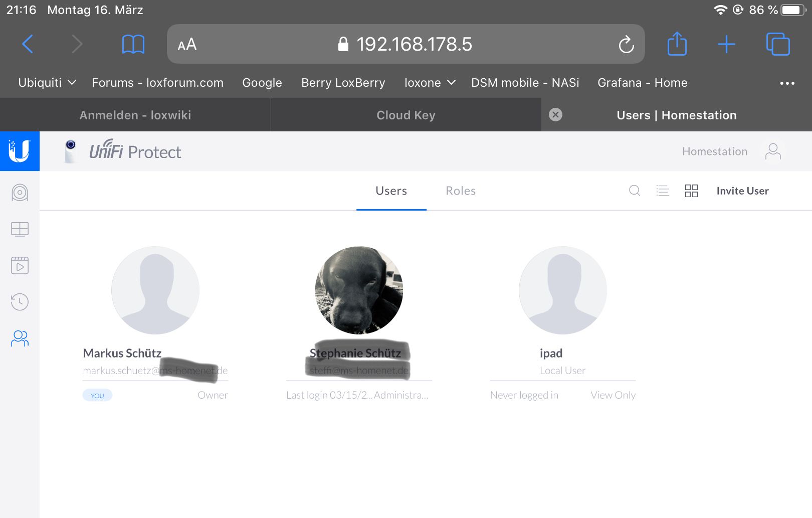Show more bookmarks via ellipsis
812x518 pixels.
point(787,83)
